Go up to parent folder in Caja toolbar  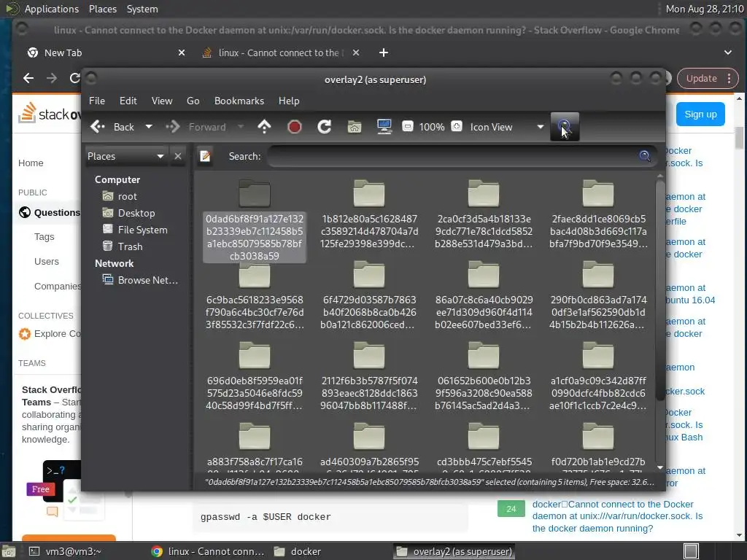pyautogui.click(x=264, y=127)
